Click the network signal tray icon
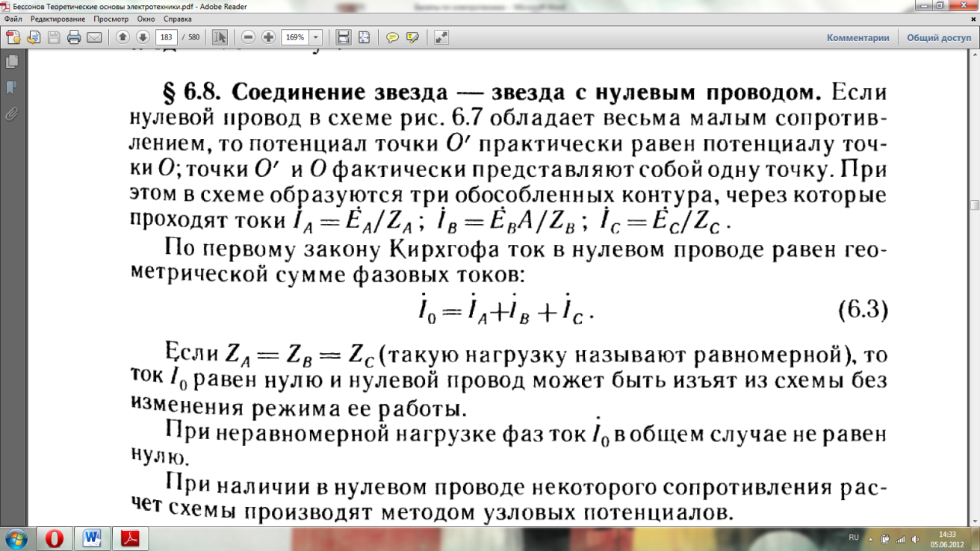Viewport: 980px width, 551px height. pyautogui.click(x=900, y=539)
